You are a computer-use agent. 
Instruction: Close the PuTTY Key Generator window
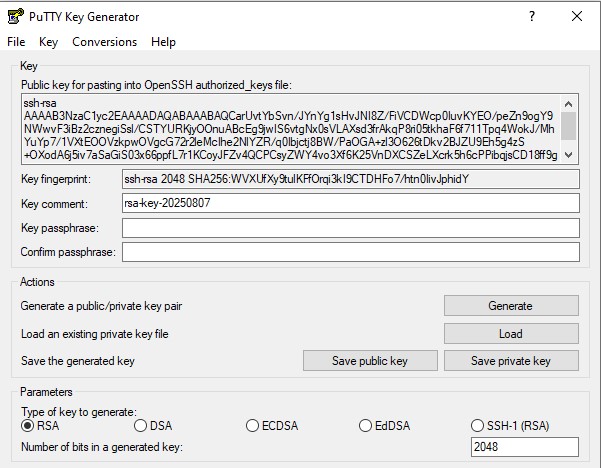pos(577,16)
